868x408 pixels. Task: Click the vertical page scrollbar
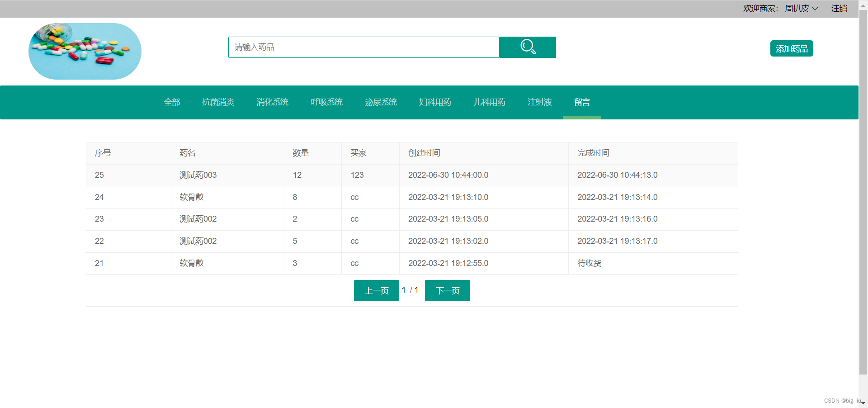click(x=863, y=192)
